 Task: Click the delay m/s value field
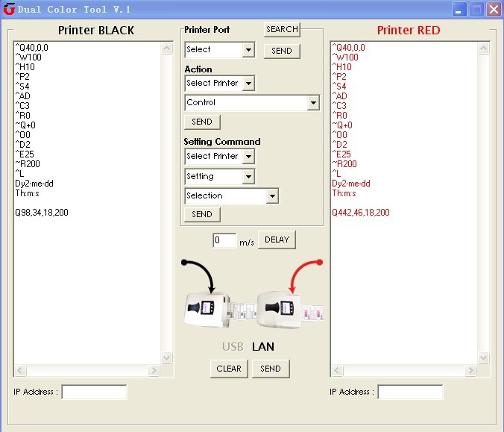click(224, 241)
